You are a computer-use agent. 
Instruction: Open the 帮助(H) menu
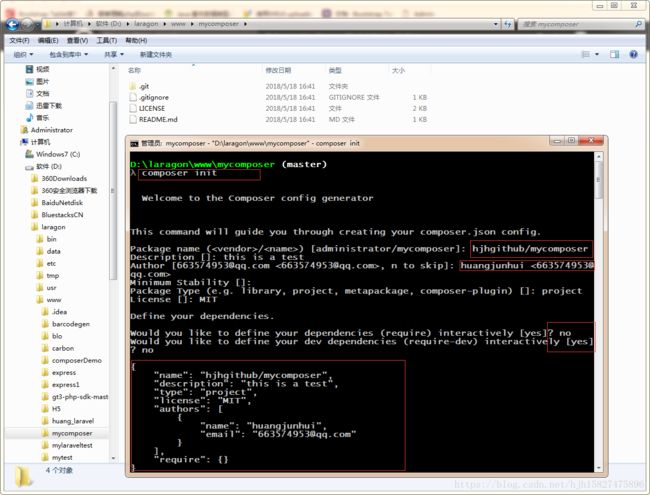point(136,41)
